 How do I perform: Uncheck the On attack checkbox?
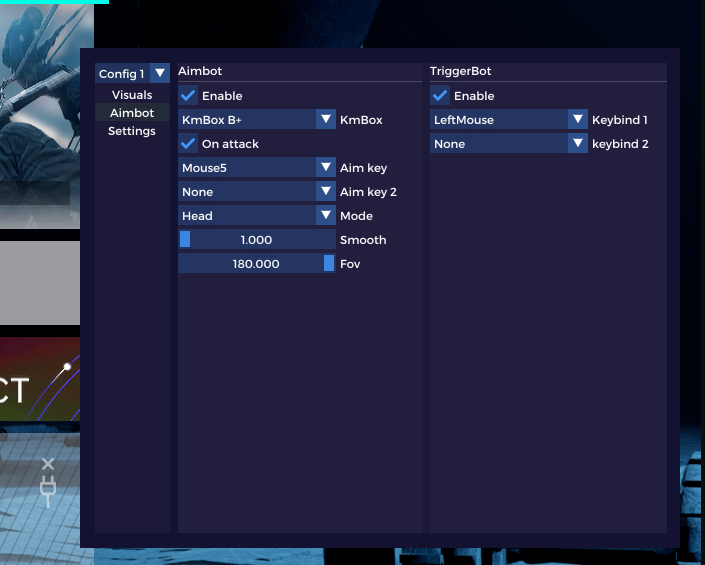(x=188, y=144)
